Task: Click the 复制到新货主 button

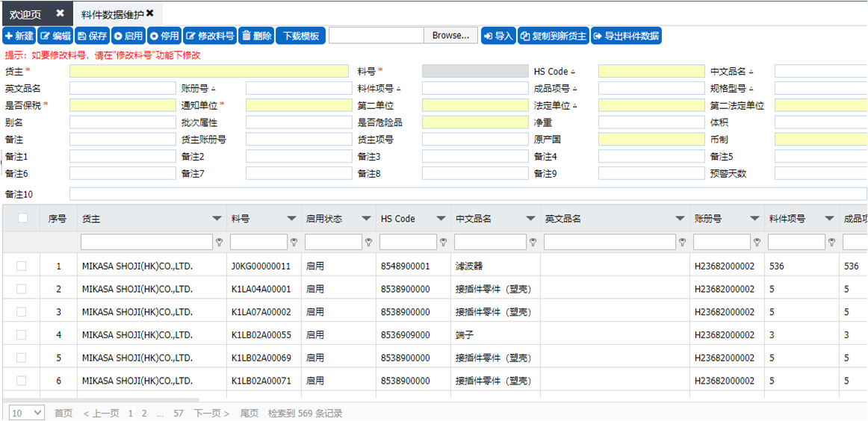Action: pyautogui.click(x=554, y=36)
